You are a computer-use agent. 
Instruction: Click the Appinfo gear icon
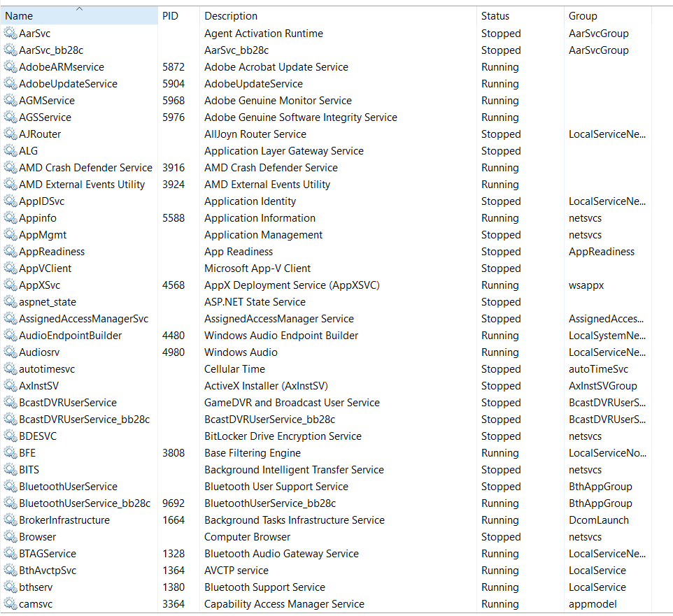point(10,217)
